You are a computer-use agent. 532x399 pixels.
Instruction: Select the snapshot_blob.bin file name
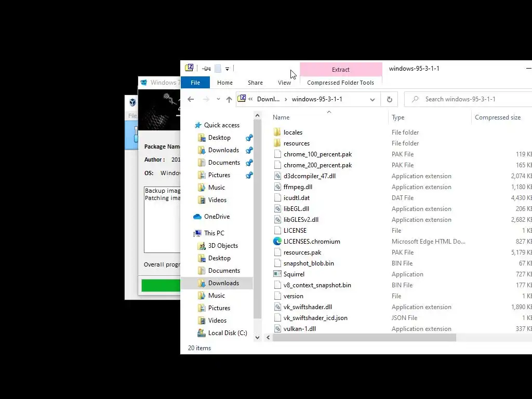309,263
